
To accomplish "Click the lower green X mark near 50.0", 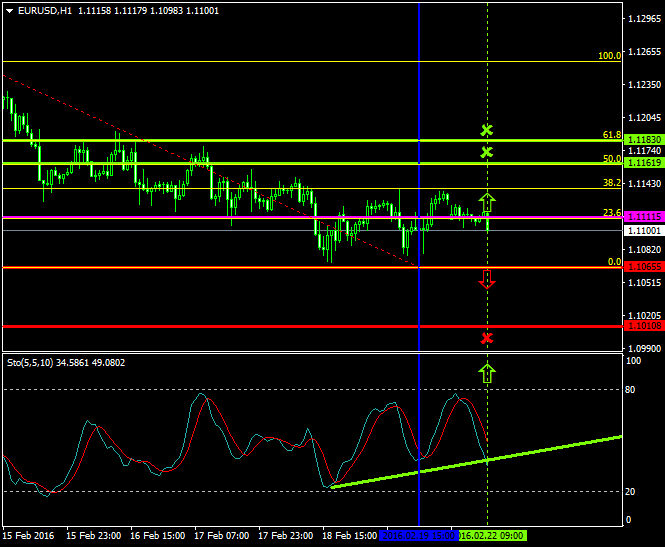I will [x=487, y=152].
